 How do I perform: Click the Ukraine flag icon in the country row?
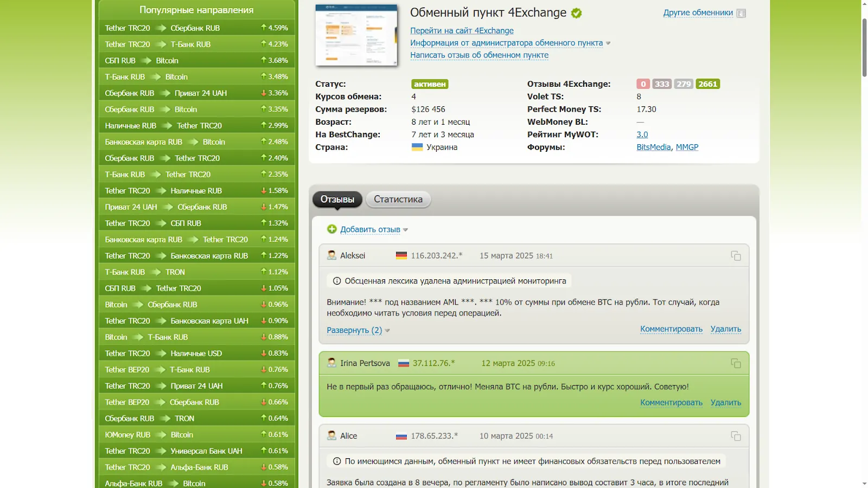point(417,147)
